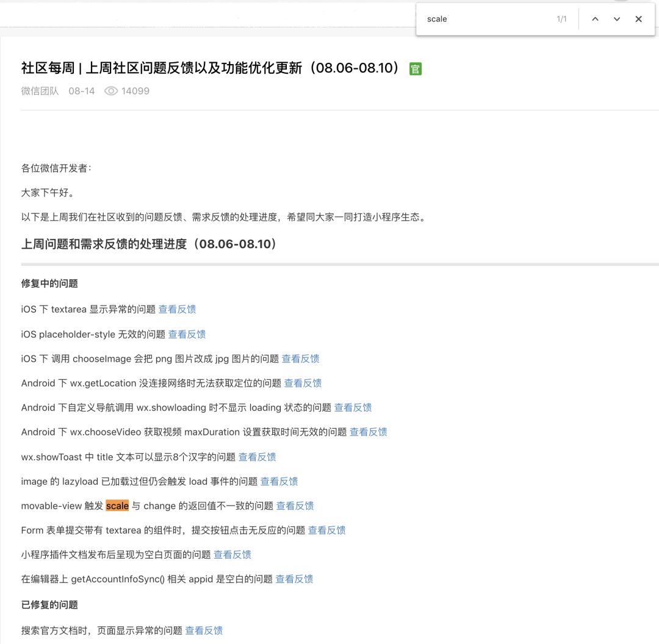
Task: Open 查看反馈 for wx.getLocation issue
Action: click(x=303, y=383)
